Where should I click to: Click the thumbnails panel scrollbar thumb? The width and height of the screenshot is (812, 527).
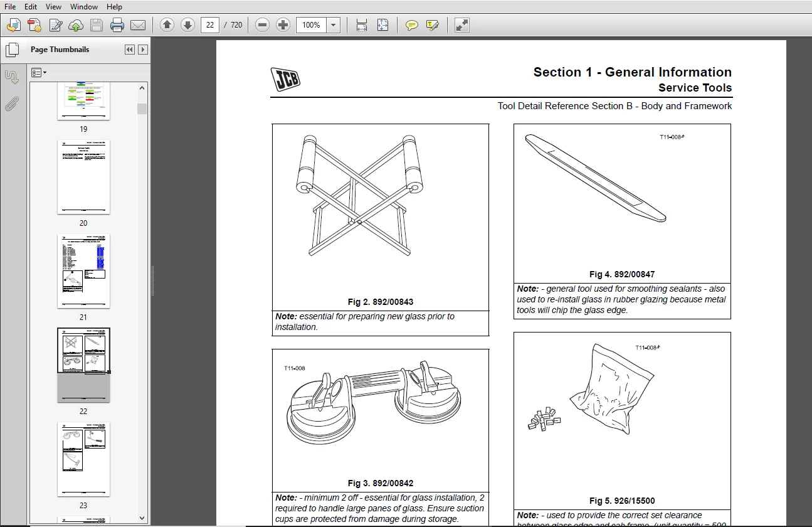tap(142, 109)
